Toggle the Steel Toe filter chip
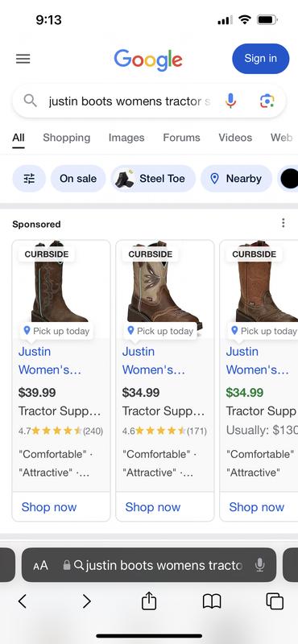Viewport: 298px width, 644px height. (153, 179)
